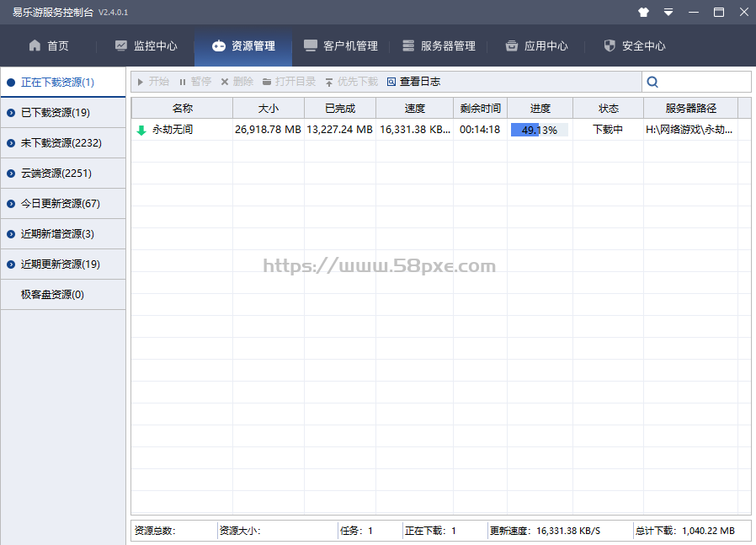The width and height of the screenshot is (756, 545).
Task: Select 极客盘资源(0) in sidebar
Action: 63,295
